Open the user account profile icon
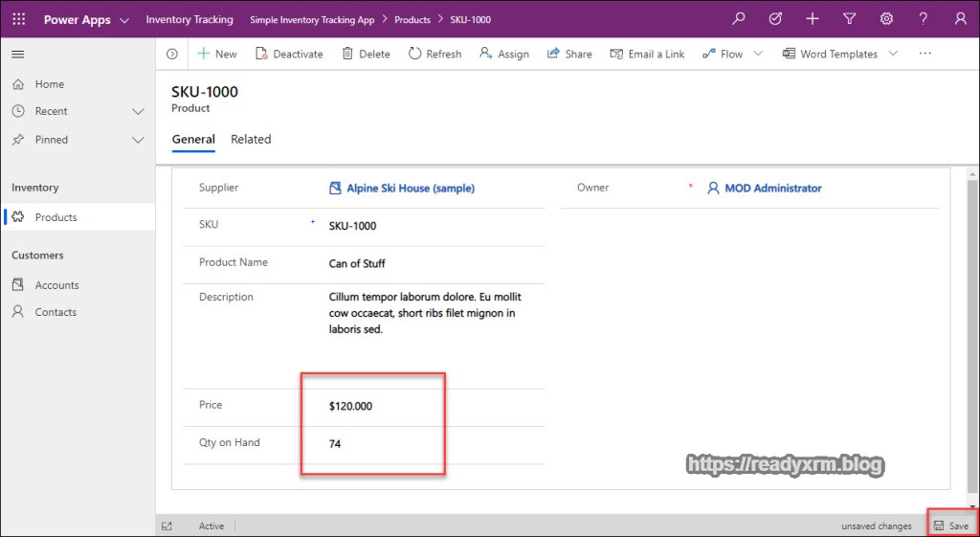Viewport: 980px width, 537px height. pyautogui.click(x=960, y=19)
